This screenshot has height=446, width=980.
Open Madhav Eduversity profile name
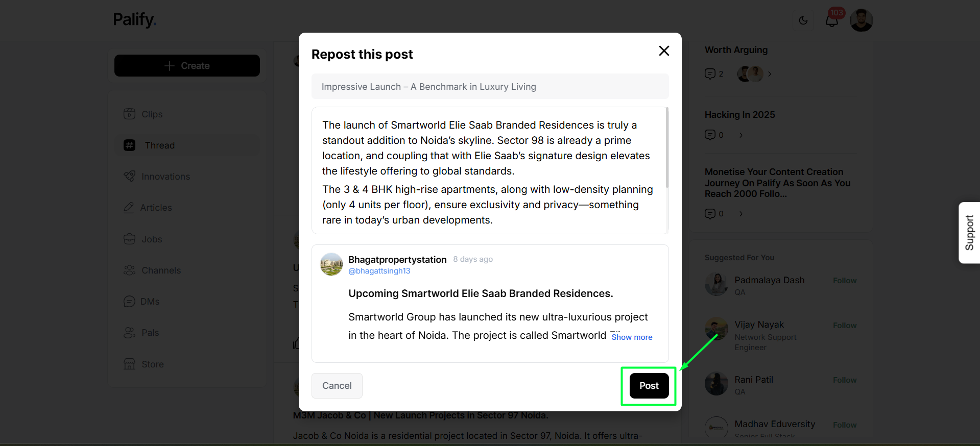[775, 424]
